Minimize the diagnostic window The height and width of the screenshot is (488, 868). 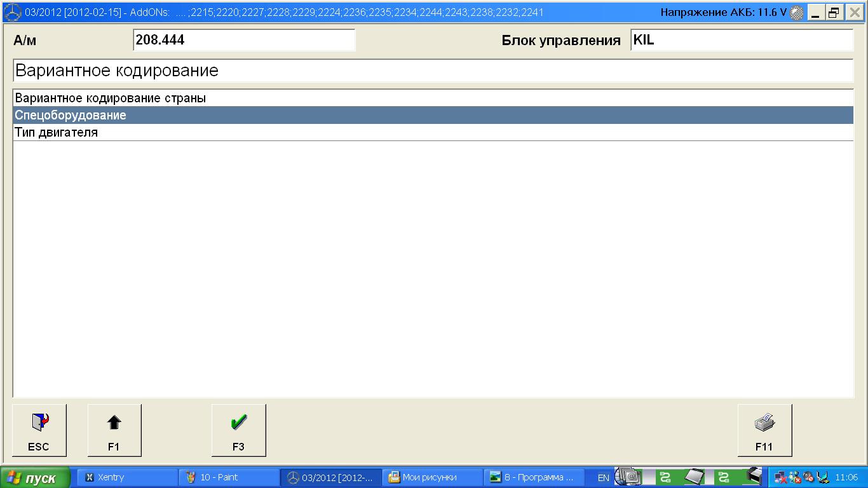(815, 12)
